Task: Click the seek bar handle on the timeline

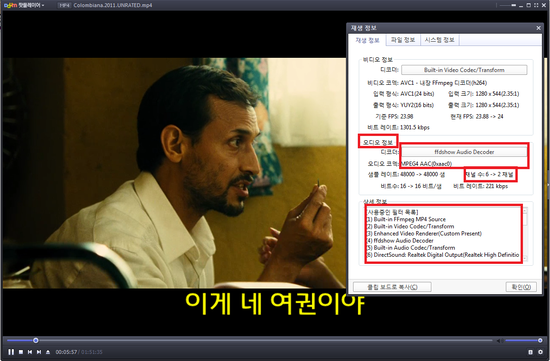Action: [35, 340]
